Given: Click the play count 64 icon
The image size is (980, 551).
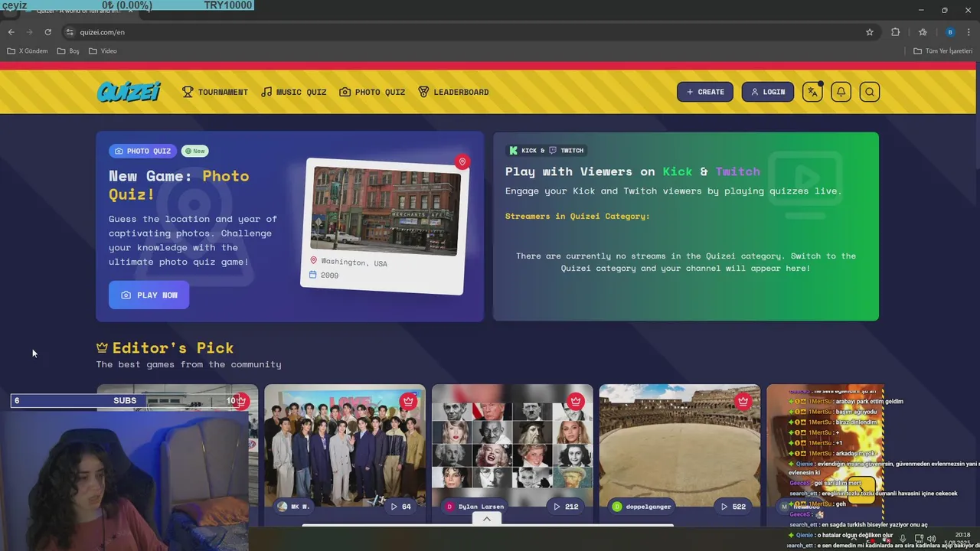Looking at the screenshot, I should (x=400, y=507).
